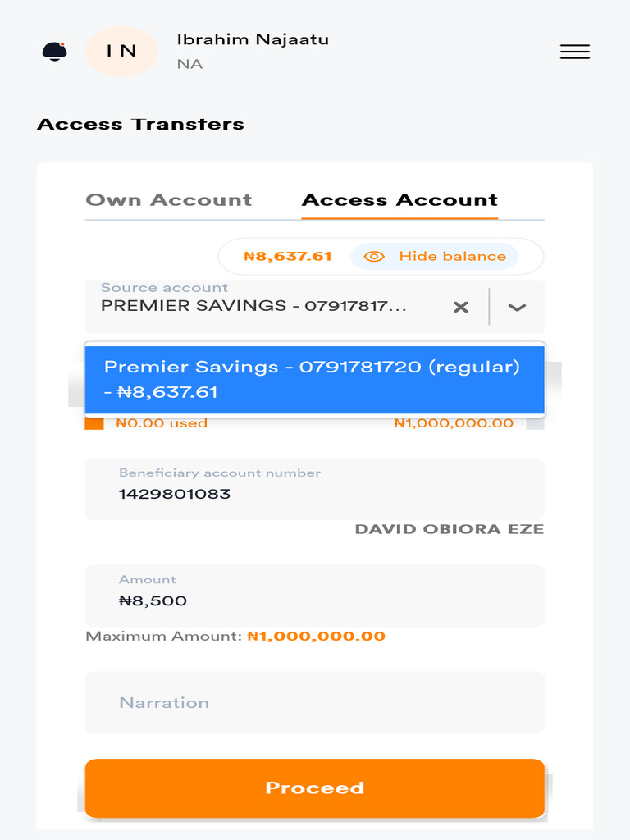
Task: Select the Access Account tab
Action: tap(399, 200)
